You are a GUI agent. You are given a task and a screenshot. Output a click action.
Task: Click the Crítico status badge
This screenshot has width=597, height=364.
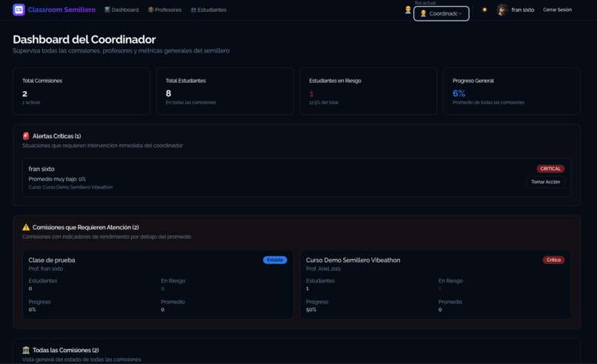553,260
